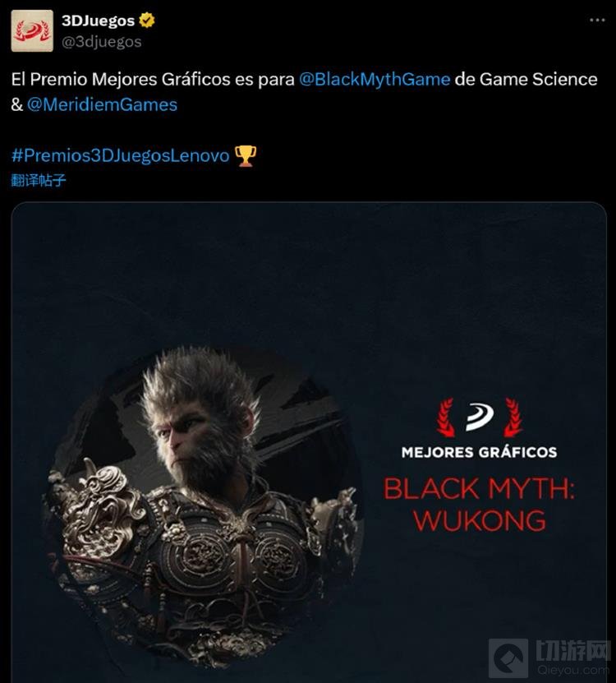Click the right red laurel branch icon

pyautogui.click(x=513, y=418)
